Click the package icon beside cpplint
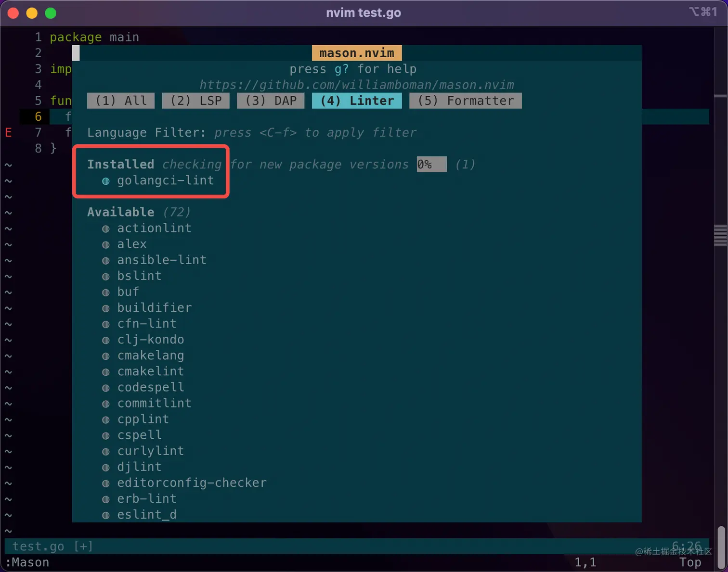 click(x=106, y=419)
